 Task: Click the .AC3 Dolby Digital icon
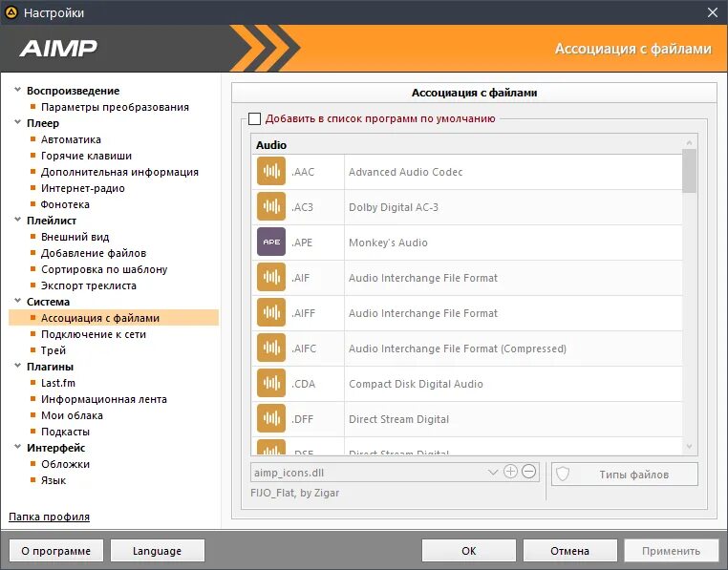[271, 206]
